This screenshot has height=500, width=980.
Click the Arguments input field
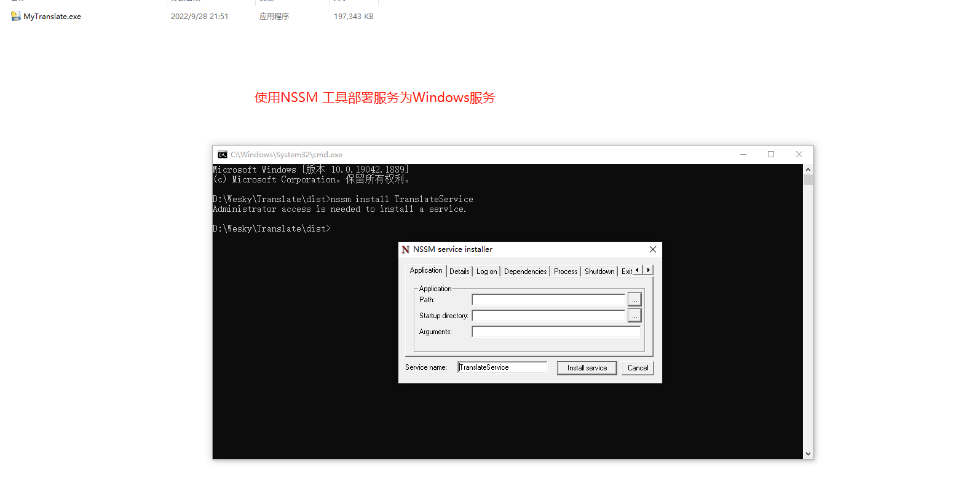click(x=556, y=332)
